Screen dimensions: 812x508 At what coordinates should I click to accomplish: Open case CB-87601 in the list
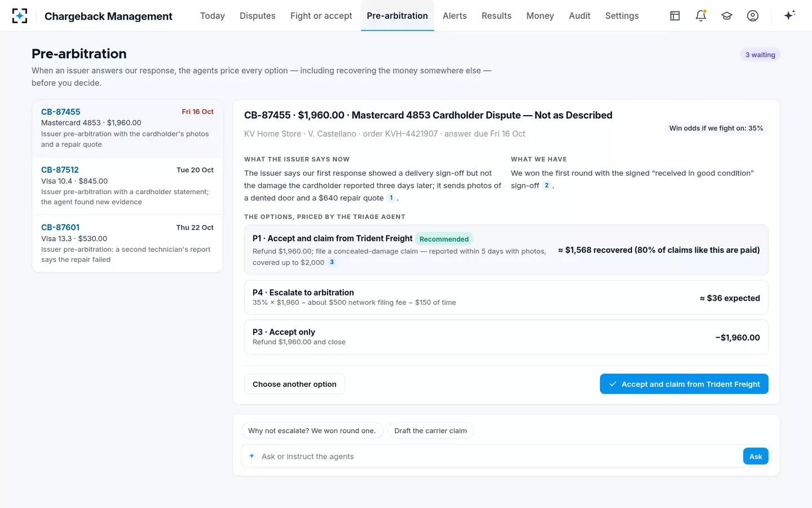(x=127, y=243)
